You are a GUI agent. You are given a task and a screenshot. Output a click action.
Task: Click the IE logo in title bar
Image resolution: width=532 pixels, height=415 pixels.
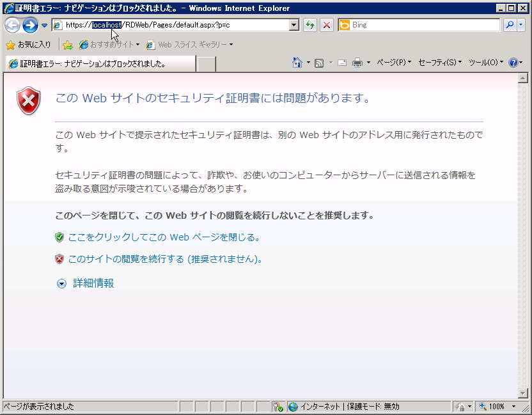tap(9, 8)
